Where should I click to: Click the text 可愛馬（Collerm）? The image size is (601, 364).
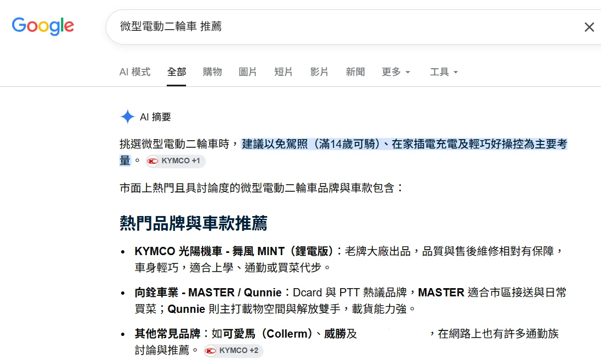tap(267, 334)
